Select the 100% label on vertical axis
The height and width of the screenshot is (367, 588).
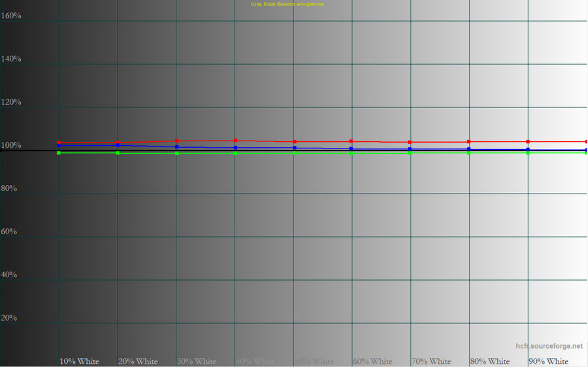(x=11, y=145)
